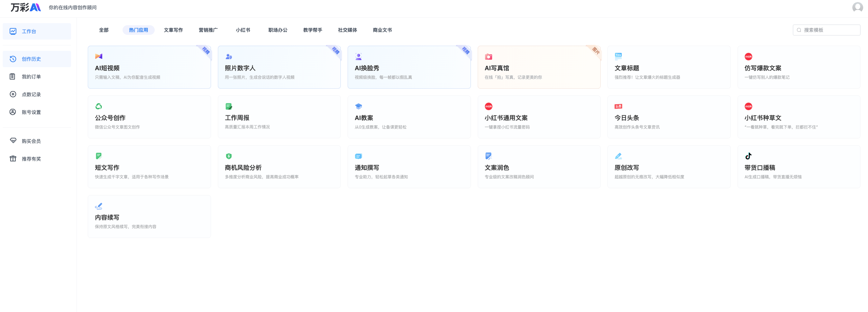Click the 照片数字人 card icon
Screen dimensions: 868x312
[229, 57]
